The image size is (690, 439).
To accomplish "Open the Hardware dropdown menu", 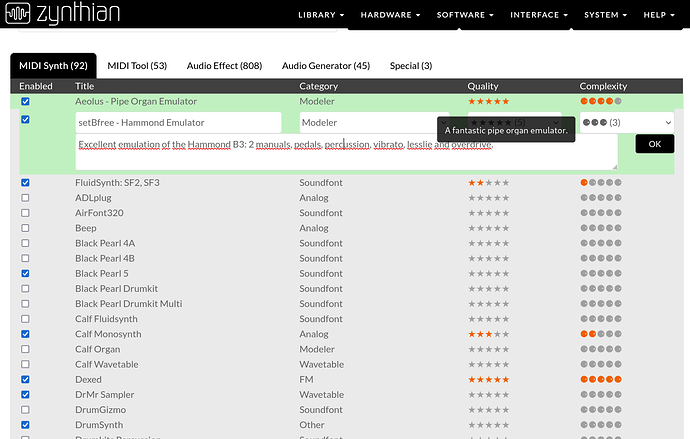I will click(x=390, y=15).
